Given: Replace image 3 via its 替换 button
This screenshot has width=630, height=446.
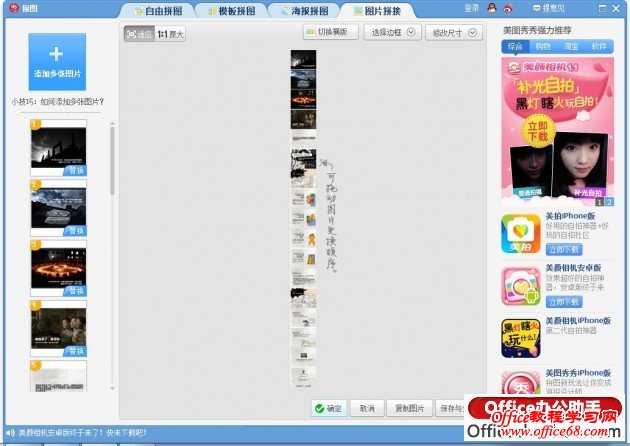Looking at the screenshot, I should point(76,291).
